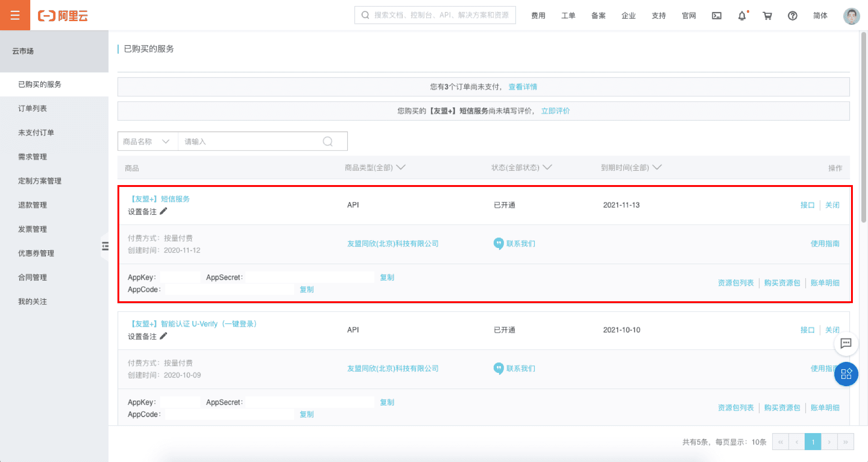Open the 智能认证 U-Verify product link
This screenshot has width=868, height=462.
tap(193, 324)
